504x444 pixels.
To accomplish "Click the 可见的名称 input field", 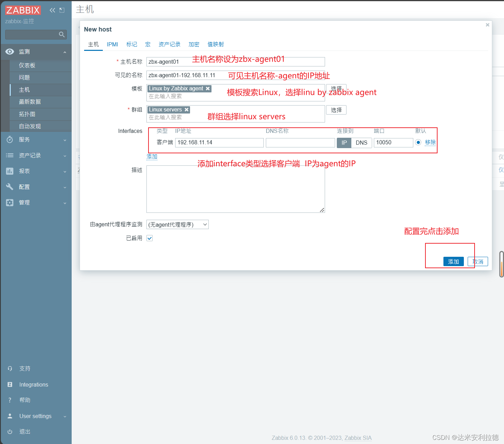I will (236, 75).
